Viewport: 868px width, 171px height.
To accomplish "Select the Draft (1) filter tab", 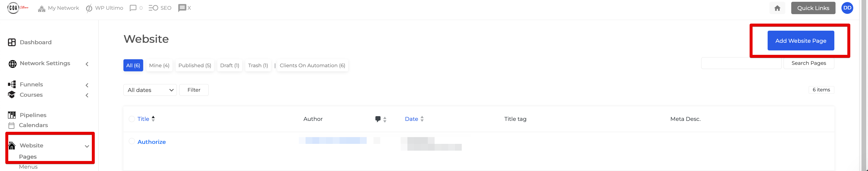I will click(x=229, y=65).
